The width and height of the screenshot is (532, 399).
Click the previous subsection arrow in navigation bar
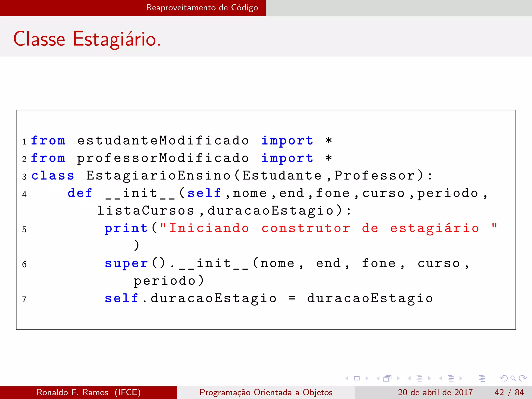click(409, 378)
